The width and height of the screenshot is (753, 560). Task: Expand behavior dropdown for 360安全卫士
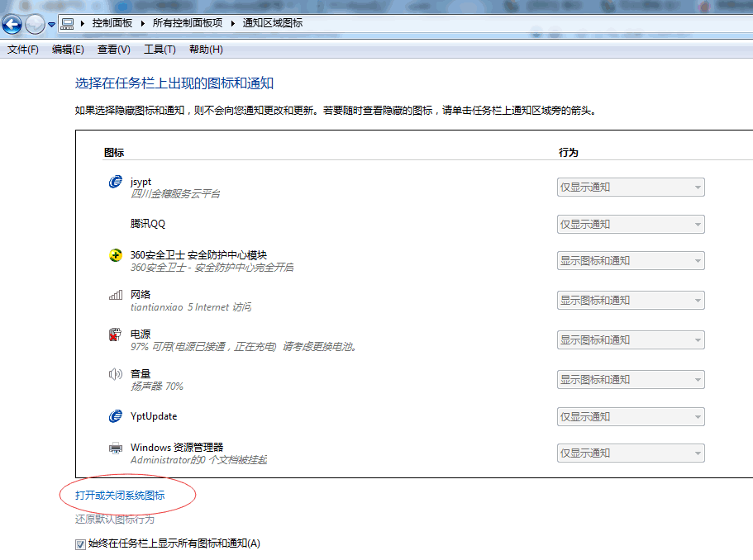tap(631, 260)
